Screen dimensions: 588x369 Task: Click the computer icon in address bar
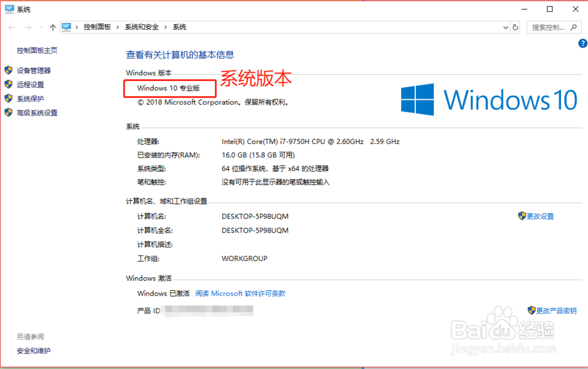pos(66,27)
